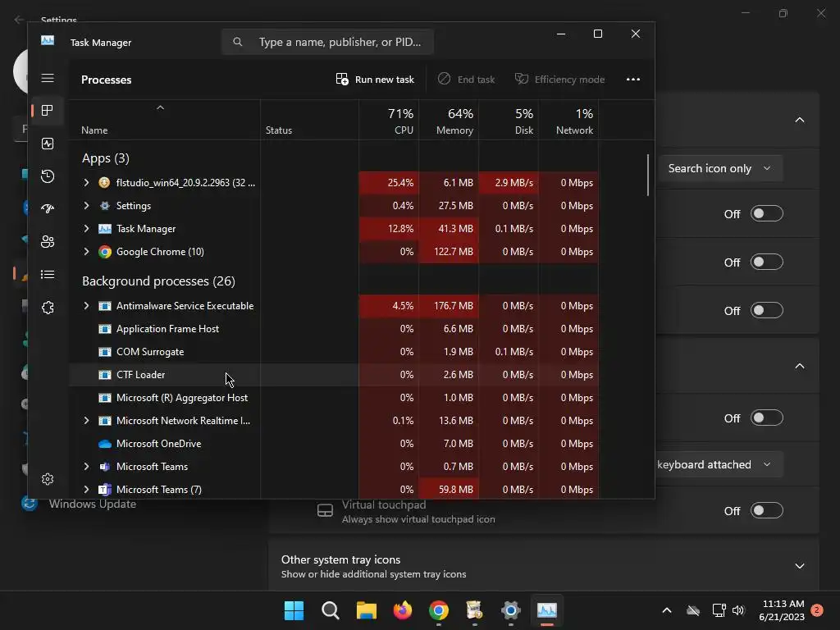Expand the Task Manager process group

click(x=86, y=229)
